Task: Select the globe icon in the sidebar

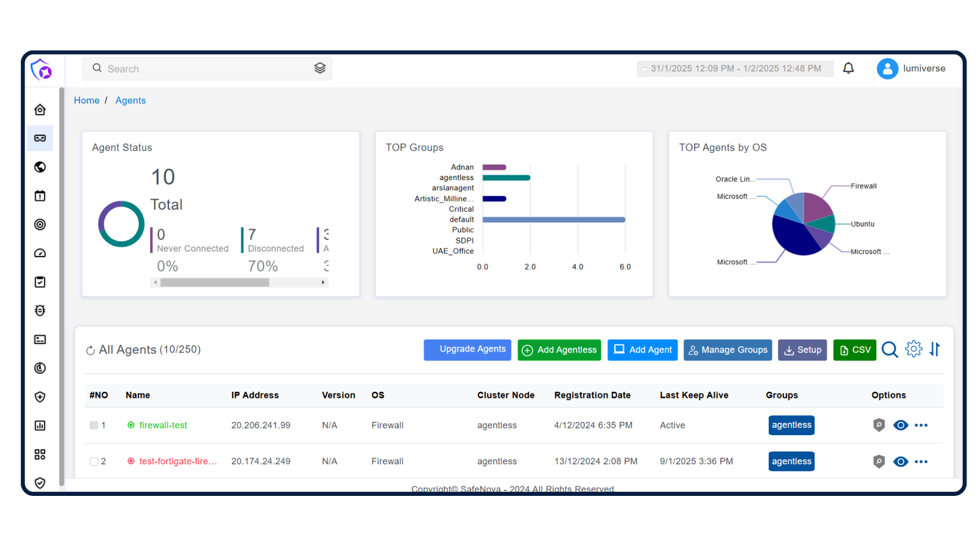Action: (x=40, y=167)
